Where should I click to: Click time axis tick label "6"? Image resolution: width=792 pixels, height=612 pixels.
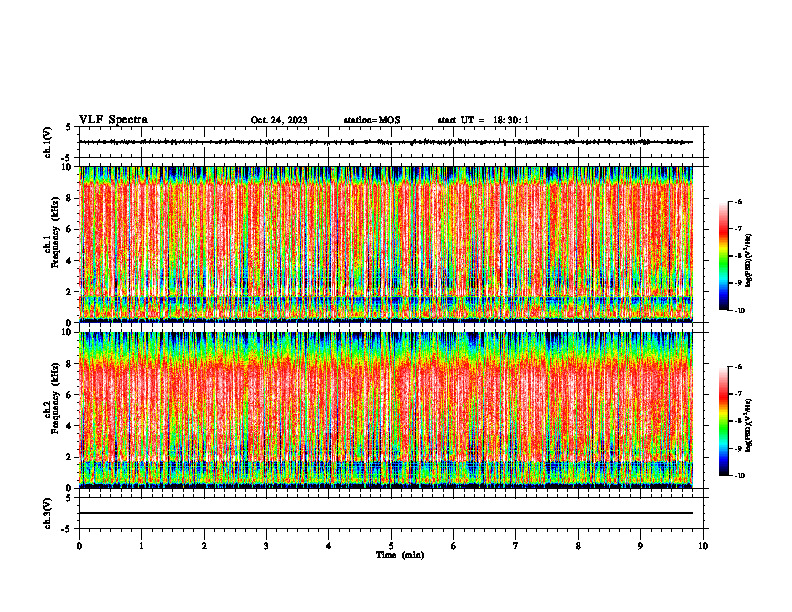coord(454,546)
